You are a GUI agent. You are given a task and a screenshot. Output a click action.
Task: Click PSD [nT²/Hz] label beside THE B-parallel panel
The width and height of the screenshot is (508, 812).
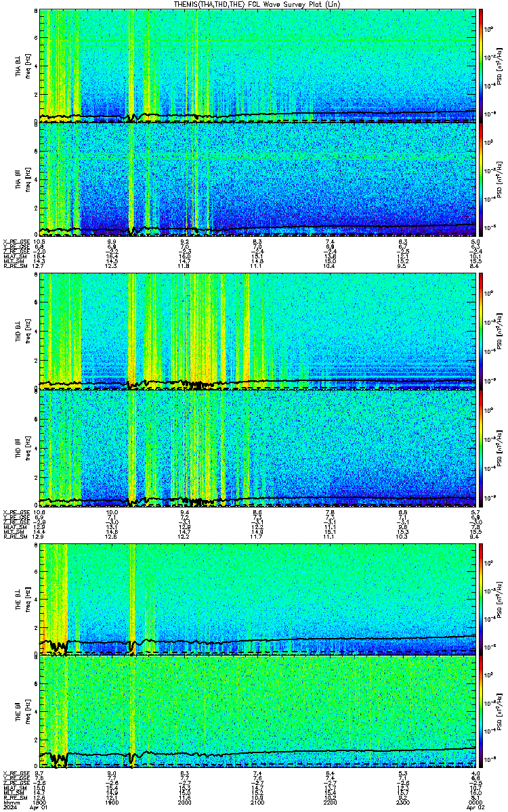tap(500, 713)
